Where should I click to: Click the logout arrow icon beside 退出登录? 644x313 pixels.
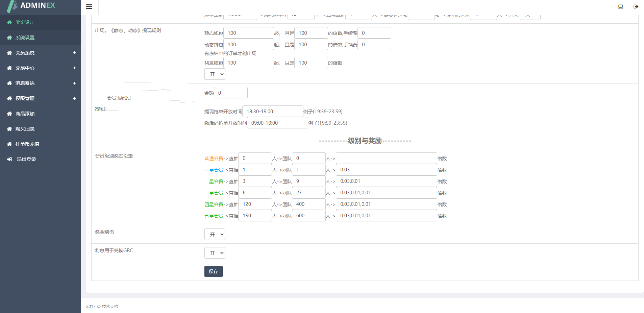(9, 160)
